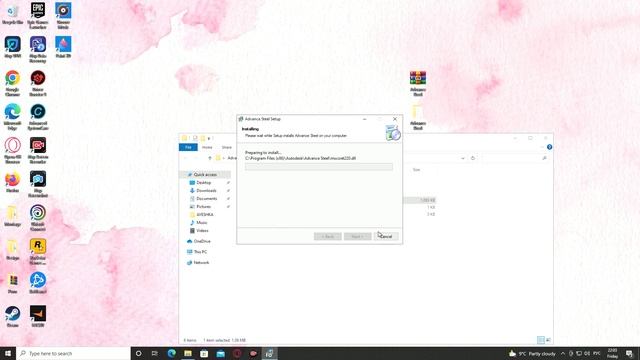Screen dimensions: 640x360
Task: Launch Steam desktop shortcut
Action: click(12, 317)
